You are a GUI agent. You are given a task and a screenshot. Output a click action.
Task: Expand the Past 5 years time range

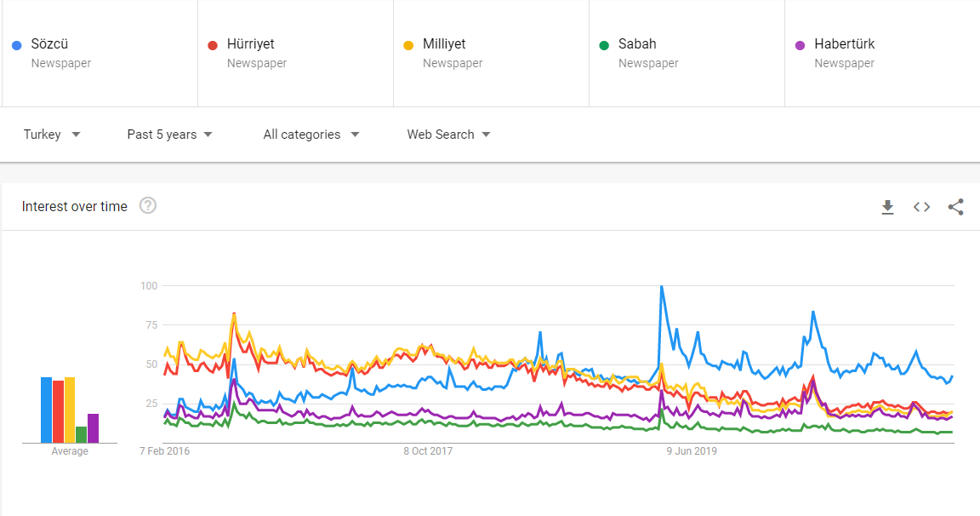pos(169,135)
